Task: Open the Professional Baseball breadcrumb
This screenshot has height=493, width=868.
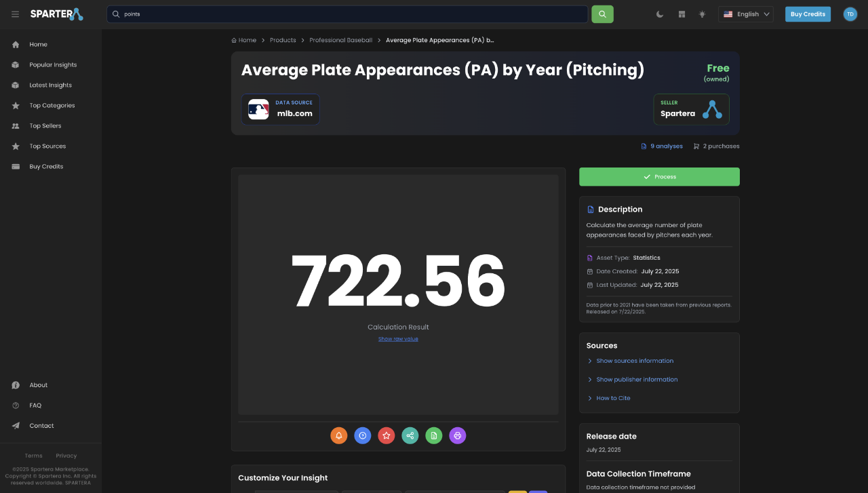Action: tap(341, 40)
